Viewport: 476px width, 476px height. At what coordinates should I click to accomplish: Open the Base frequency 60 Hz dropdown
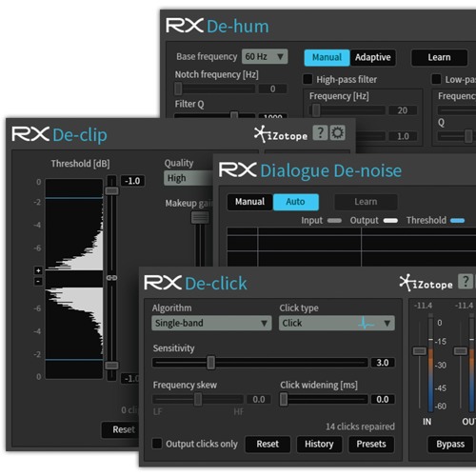click(x=265, y=56)
